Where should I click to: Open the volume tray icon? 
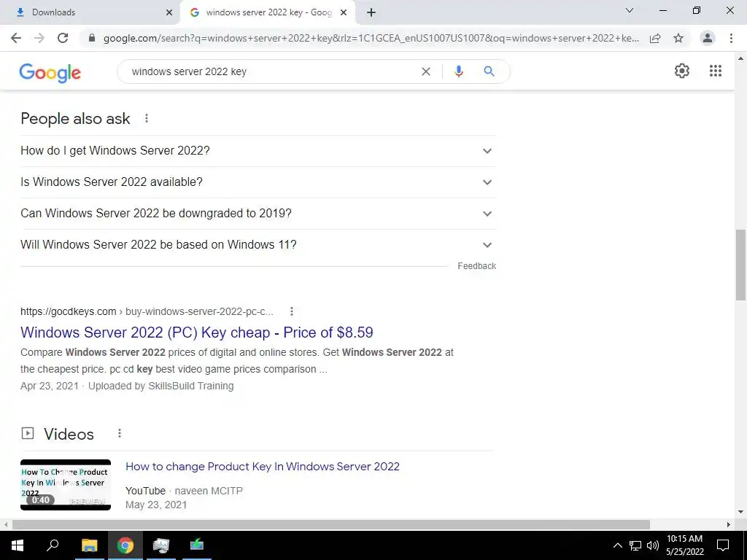[x=653, y=545]
